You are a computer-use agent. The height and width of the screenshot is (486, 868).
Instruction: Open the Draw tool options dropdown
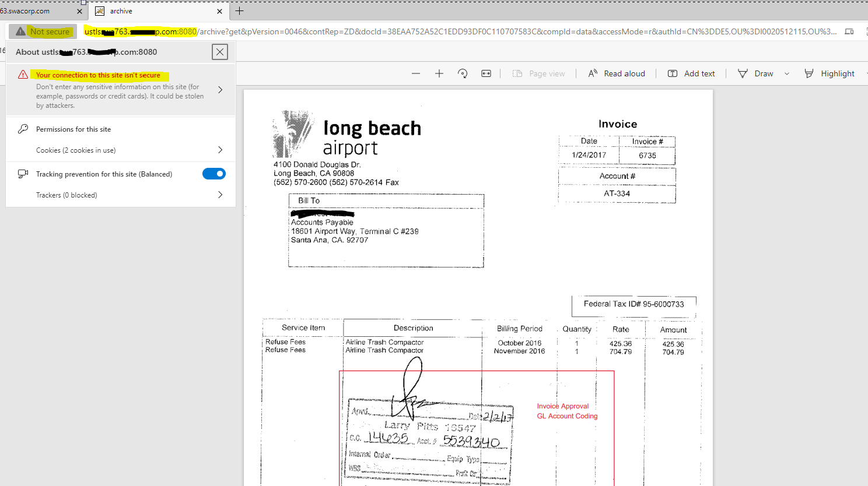point(787,73)
